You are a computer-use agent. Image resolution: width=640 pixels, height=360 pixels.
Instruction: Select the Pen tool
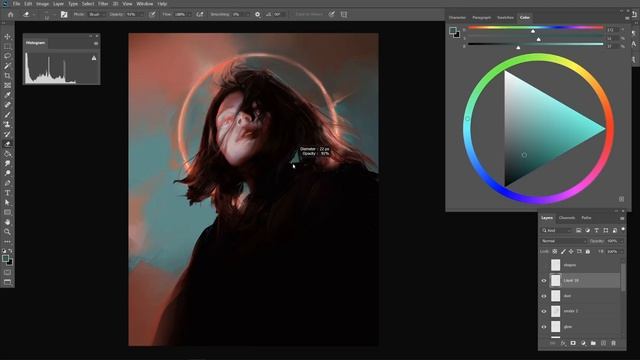(x=7, y=183)
